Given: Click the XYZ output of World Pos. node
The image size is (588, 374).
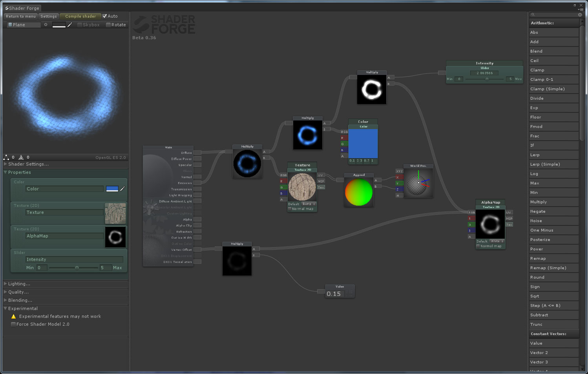Looking at the screenshot, I should pyautogui.click(x=399, y=171).
